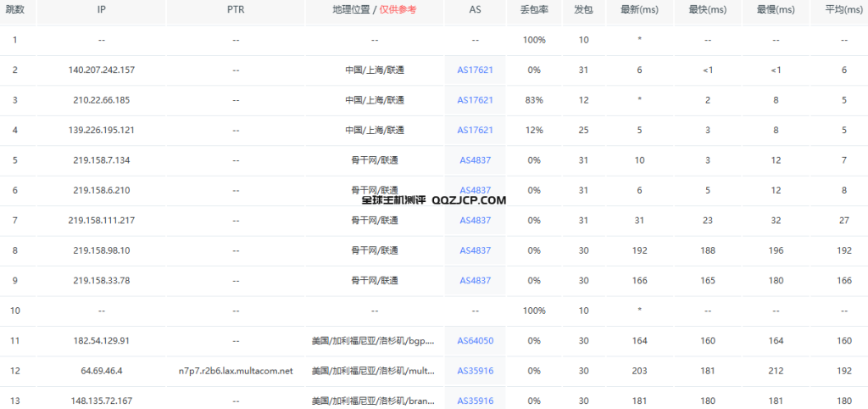Click hop number 9 cell
Viewport: 868px width, 409px height.
click(x=15, y=280)
